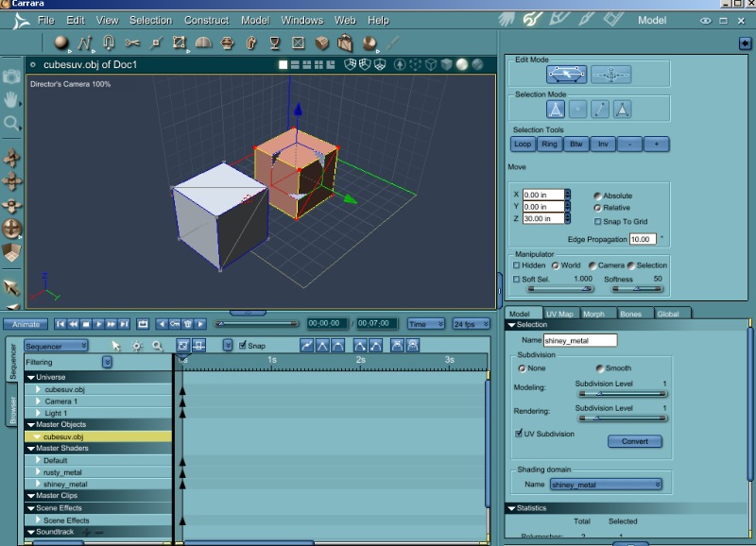756x546 pixels.
Task: Adjust the Softness slider
Action: click(x=635, y=288)
